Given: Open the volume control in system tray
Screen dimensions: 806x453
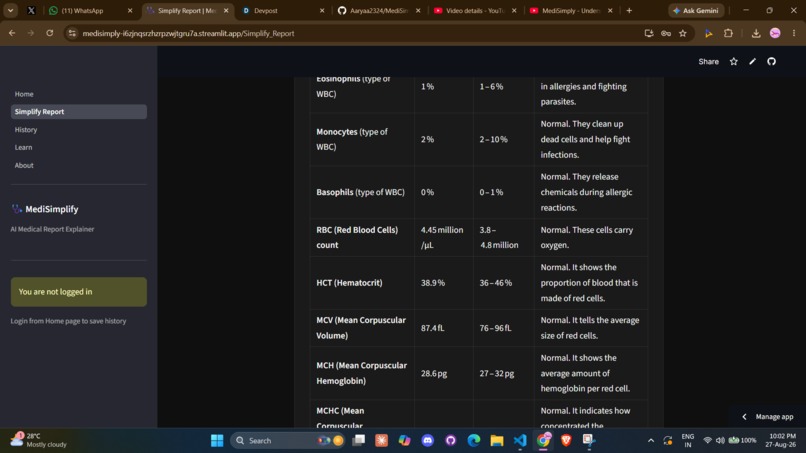Looking at the screenshot, I should tap(720, 440).
